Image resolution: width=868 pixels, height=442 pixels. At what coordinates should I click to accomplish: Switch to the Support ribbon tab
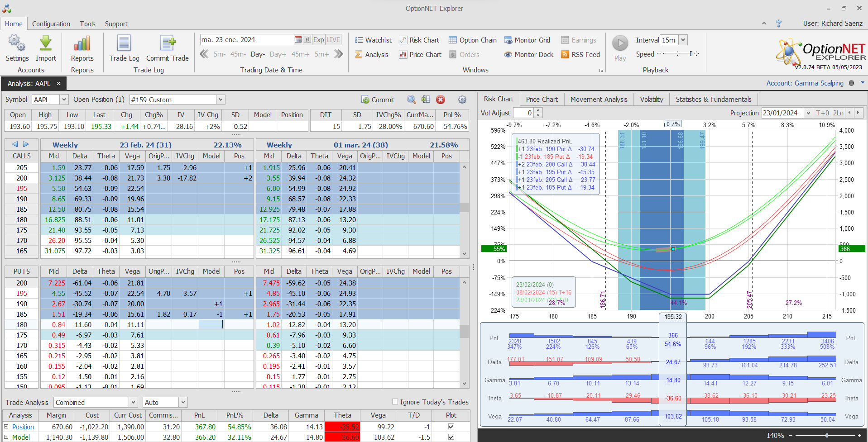pos(116,24)
